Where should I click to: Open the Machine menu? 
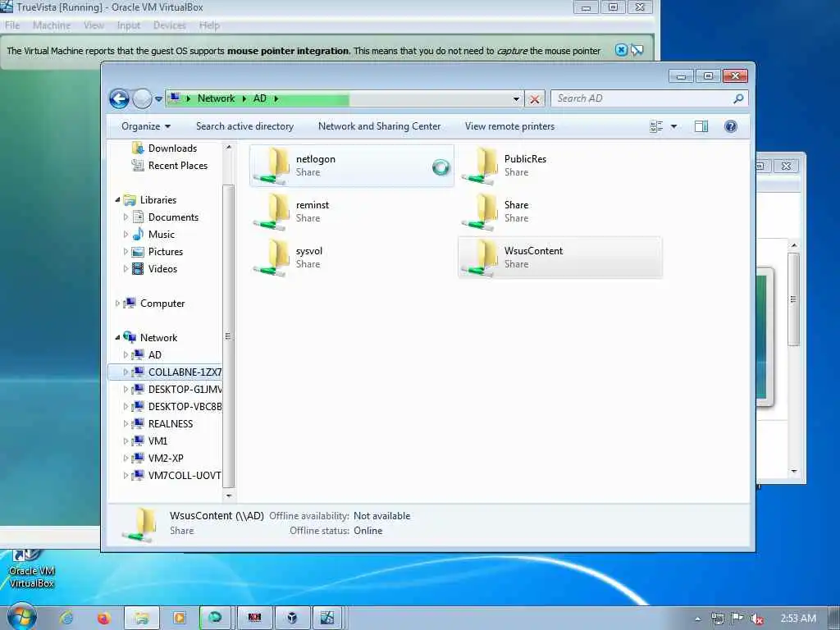coord(52,25)
